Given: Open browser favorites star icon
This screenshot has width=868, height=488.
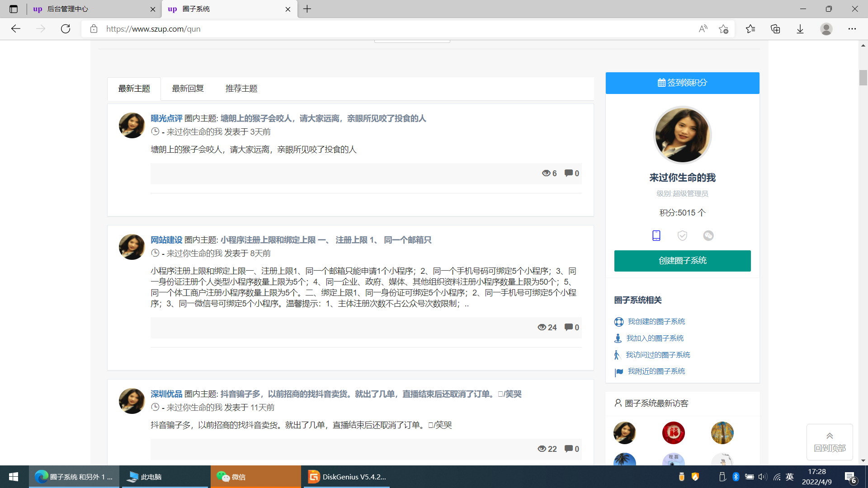Looking at the screenshot, I should point(750,29).
